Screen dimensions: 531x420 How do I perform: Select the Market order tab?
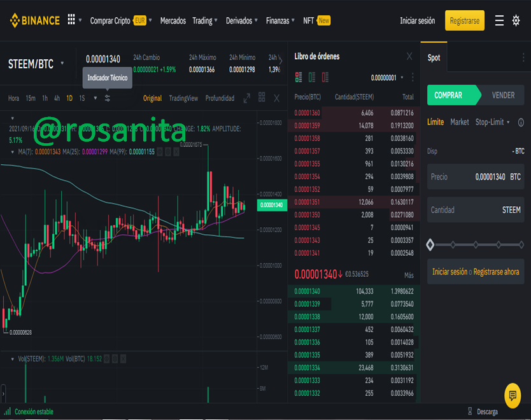[460, 122]
